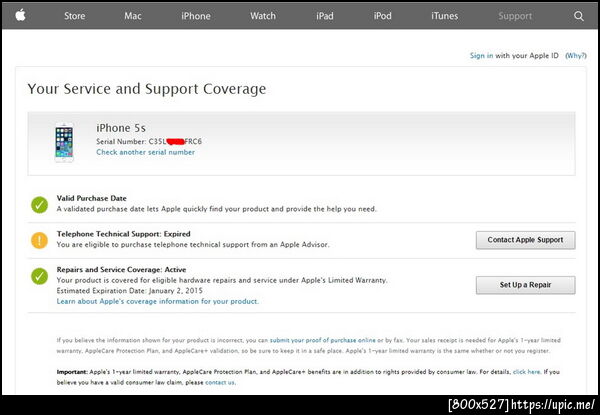
Task: Open iPad navigation item
Action: point(325,16)
